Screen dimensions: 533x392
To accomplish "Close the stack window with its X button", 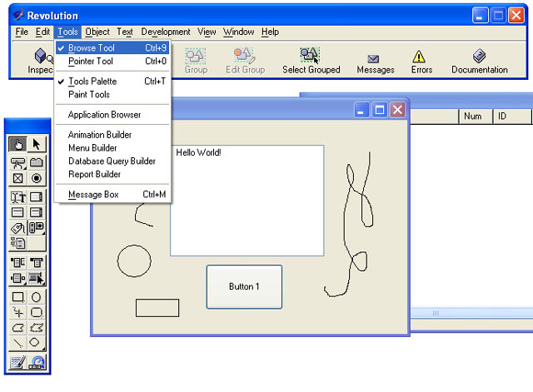I will click(x=397, y=110).
